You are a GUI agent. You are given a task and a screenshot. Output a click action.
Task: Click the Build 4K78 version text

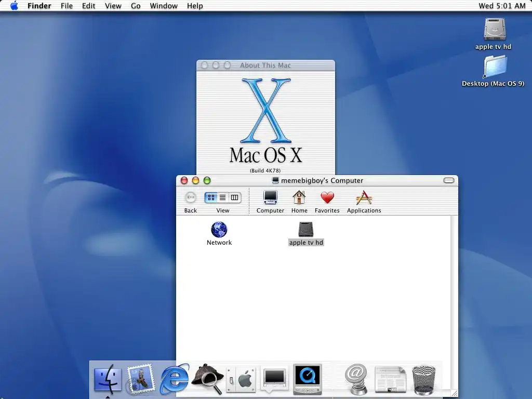[x=265, y=170]
